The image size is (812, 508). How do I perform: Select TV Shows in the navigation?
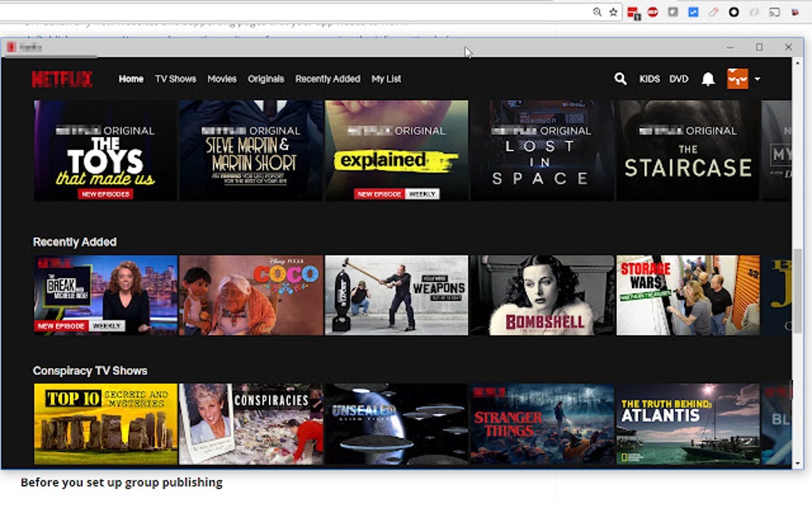click(x=175, y=79)
